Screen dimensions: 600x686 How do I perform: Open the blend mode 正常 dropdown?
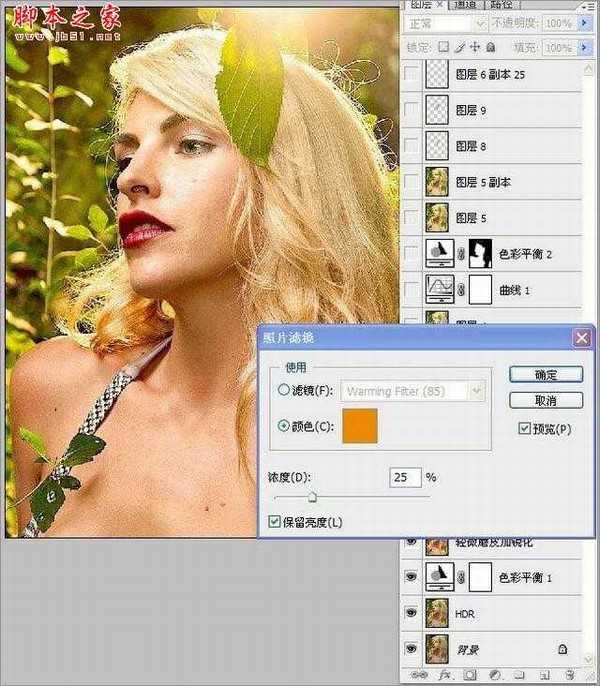click(443, 24)
